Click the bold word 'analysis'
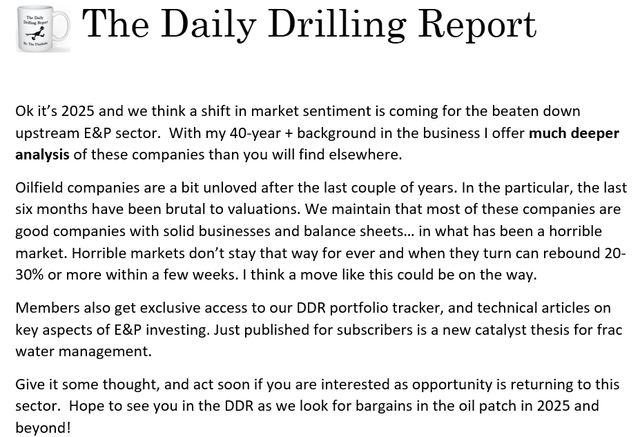640x437 pixels. [42, 155]
